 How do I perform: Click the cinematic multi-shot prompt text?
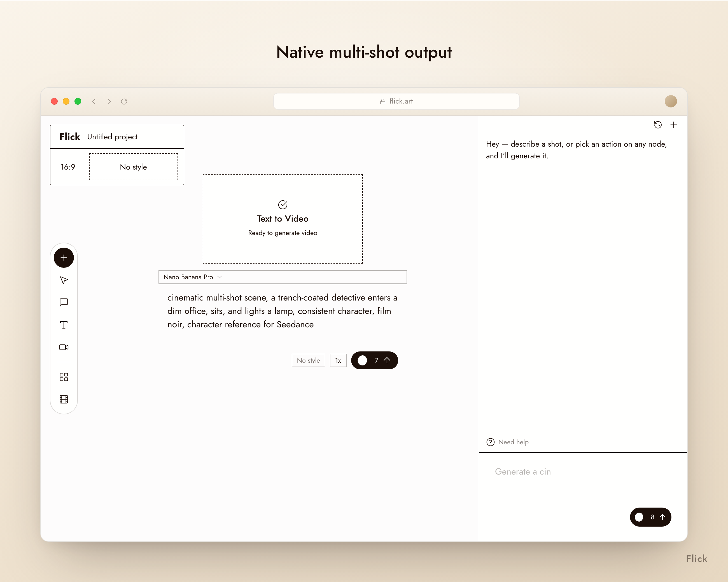[283, 311]
